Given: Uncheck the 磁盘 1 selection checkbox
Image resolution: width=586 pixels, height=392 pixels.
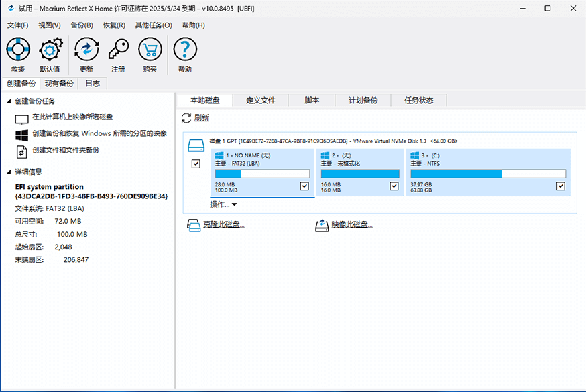Looking at the screenshot, I should pyautogui.click(x=196, y=164).
